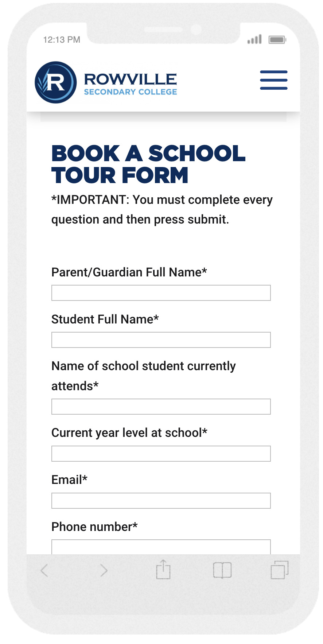Show open tabs with the tabs icon
Image resolution: width=323 pixels, height=644 pixels.
(x=280, y=570)
